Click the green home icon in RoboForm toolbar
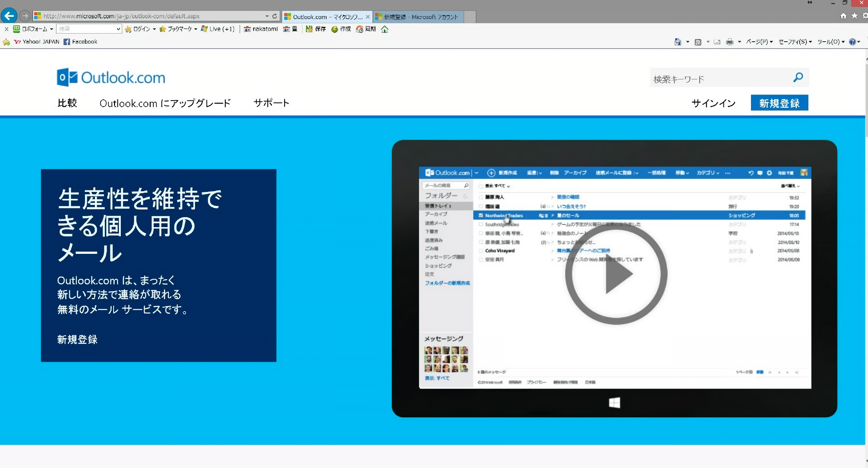 [385, 29]
